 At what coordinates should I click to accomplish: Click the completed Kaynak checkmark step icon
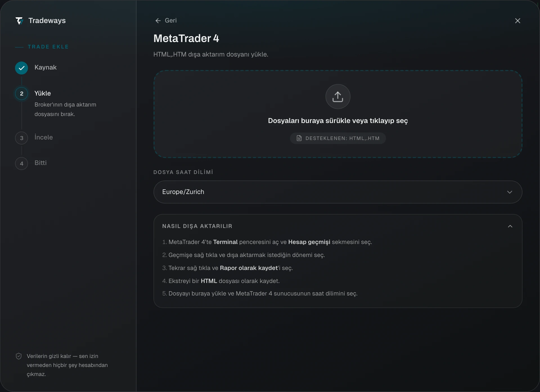point(22,68)
